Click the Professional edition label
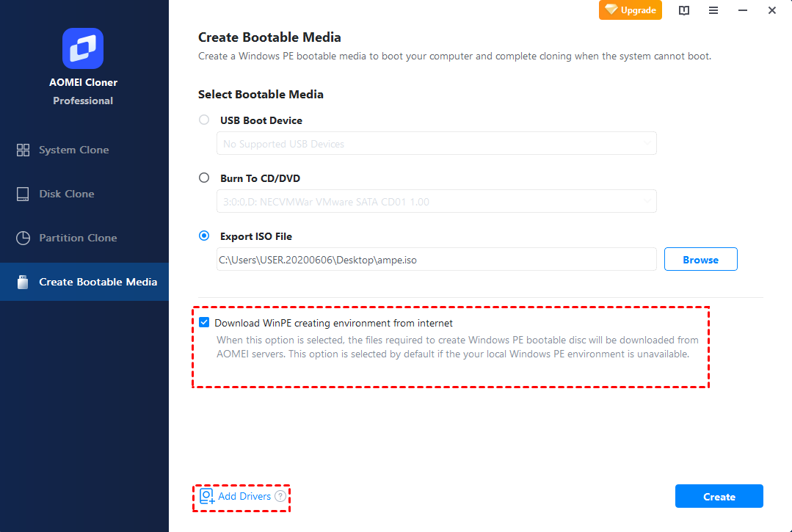The image size is (792, 532). tap(83, 101)
